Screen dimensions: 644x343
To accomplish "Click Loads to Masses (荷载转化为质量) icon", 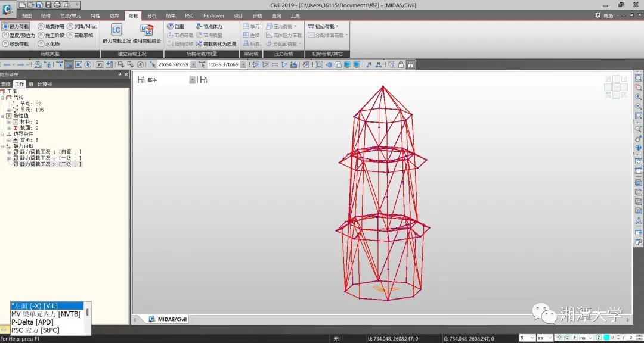I will [x=216, y=43].
